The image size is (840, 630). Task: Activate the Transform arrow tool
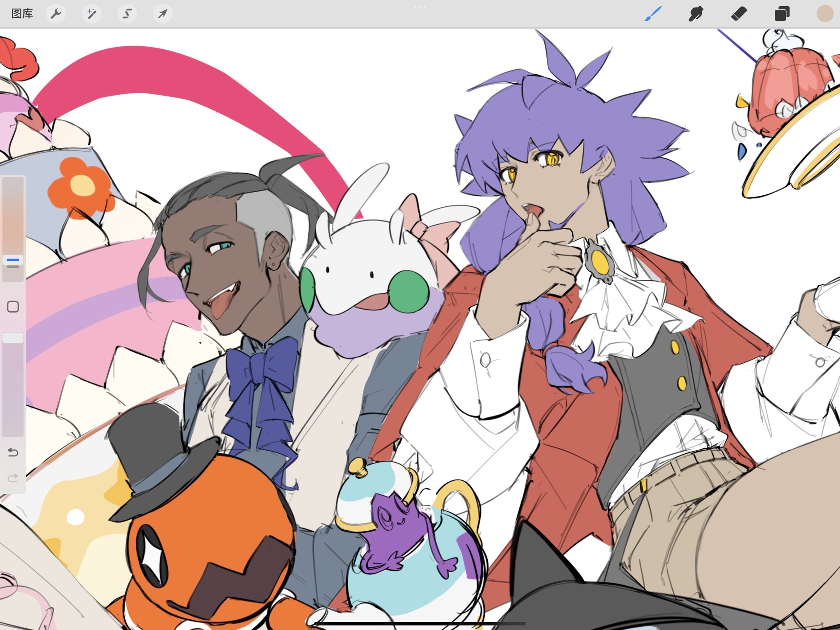coord(163,14)
